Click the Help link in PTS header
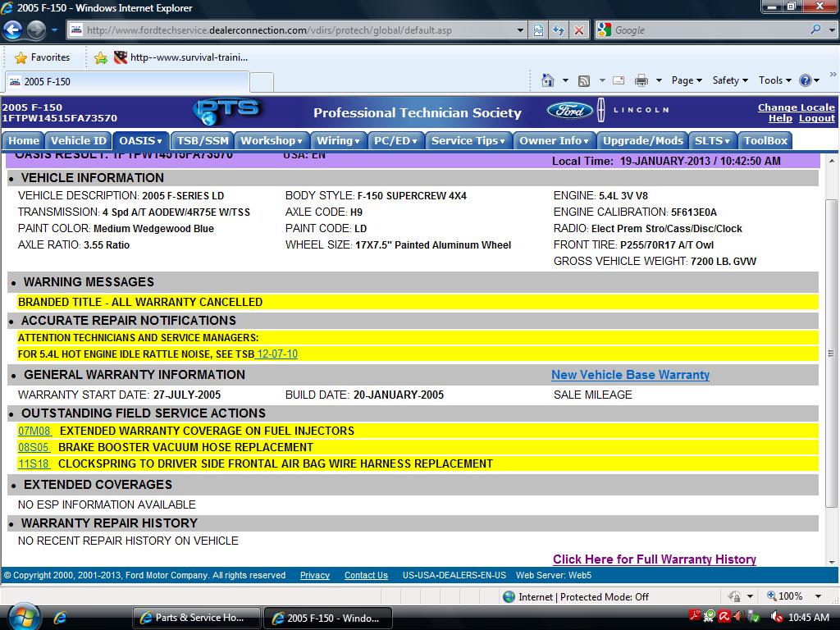The image size is (840, 630). (781, 118)
